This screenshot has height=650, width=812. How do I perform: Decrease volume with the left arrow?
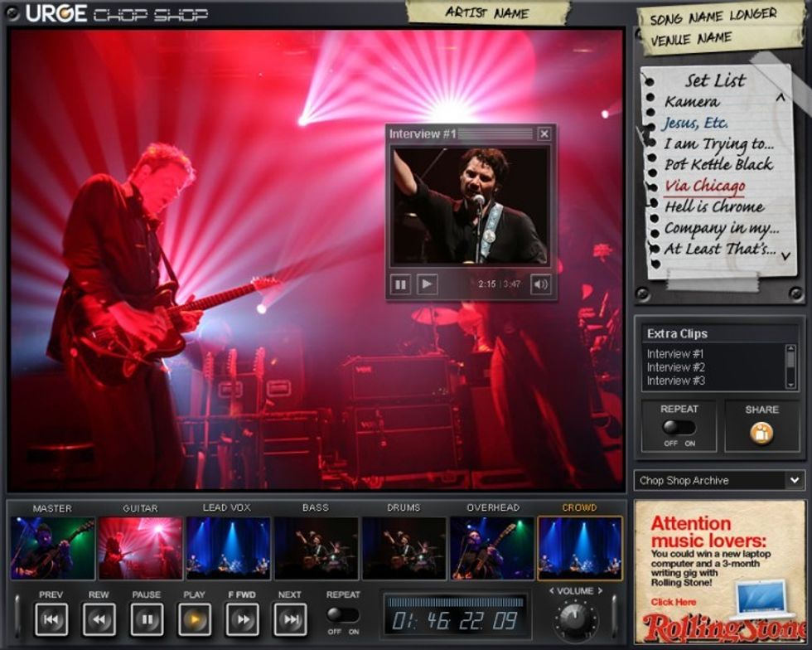(551, 591)
